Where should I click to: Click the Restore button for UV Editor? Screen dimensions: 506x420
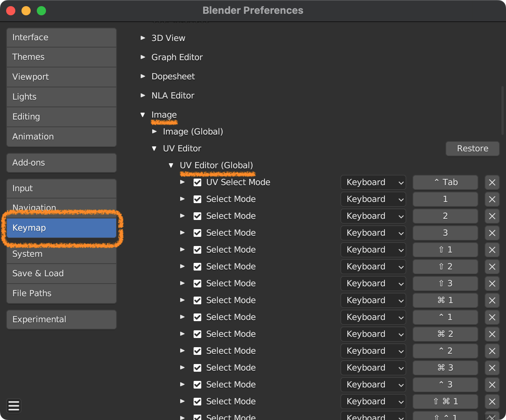click(472, 149)
